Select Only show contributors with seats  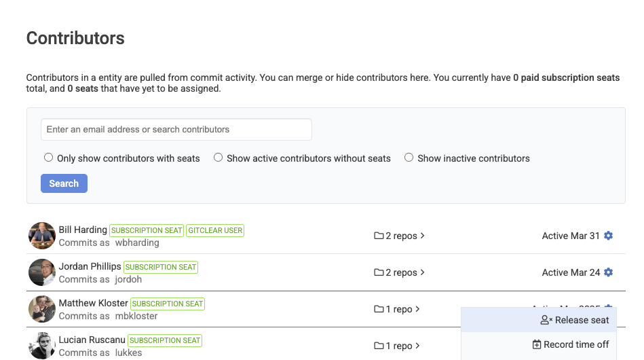[x=48, y=158]
